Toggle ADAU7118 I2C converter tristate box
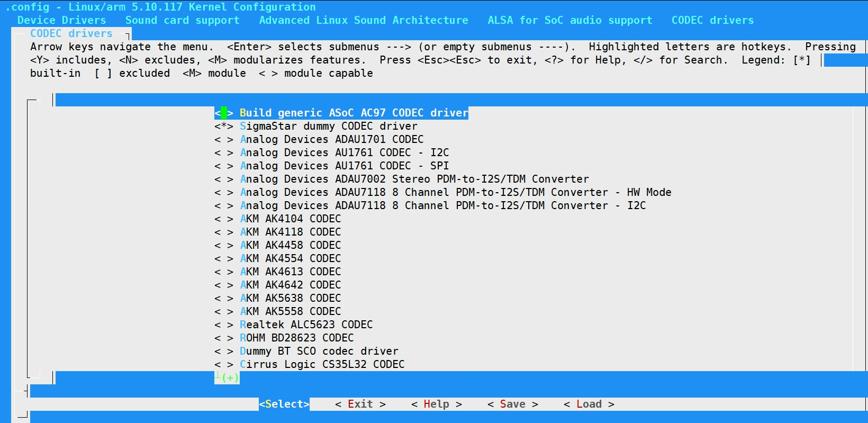 224,205
